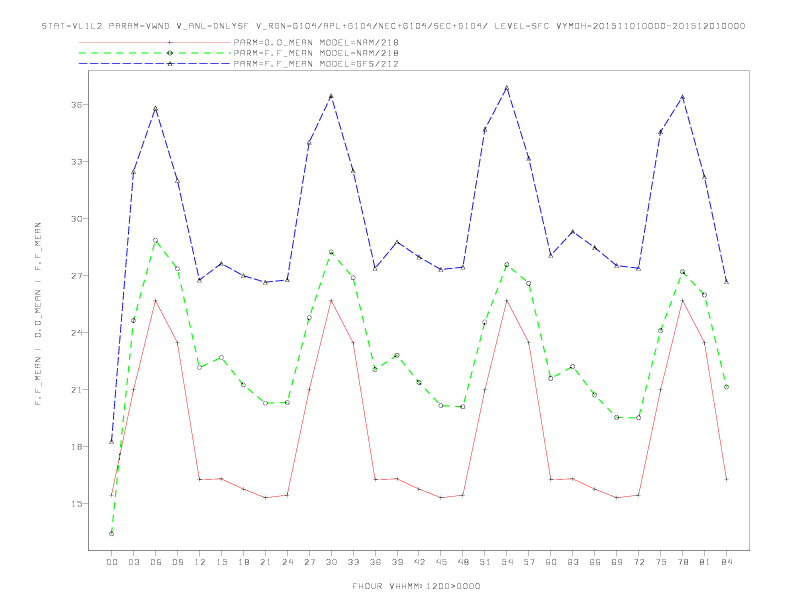Click the red observed plus marker at hour 30
792x612 pixels.
(x=331, y=300)
